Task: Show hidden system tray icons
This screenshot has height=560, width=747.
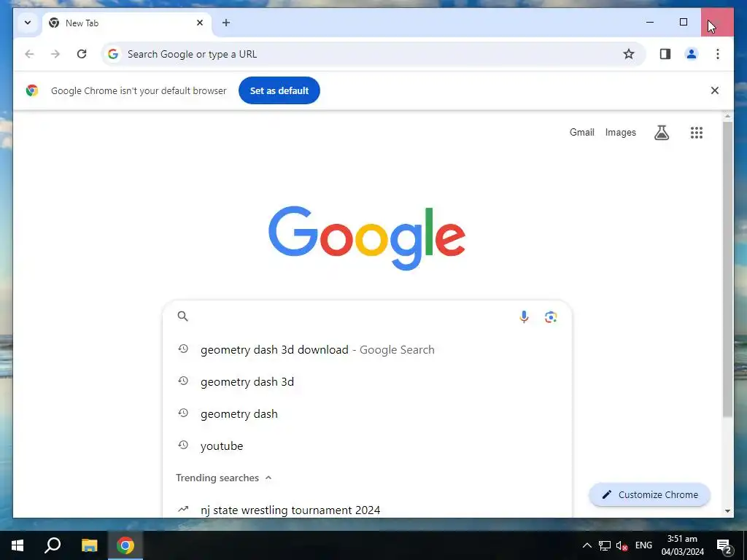Action: pos(587,545)
